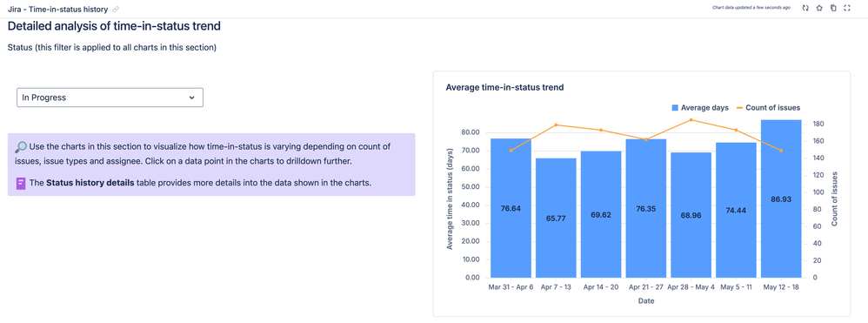
Task: Copy link next to dashboard title
Action: click(x=115, y=10)
